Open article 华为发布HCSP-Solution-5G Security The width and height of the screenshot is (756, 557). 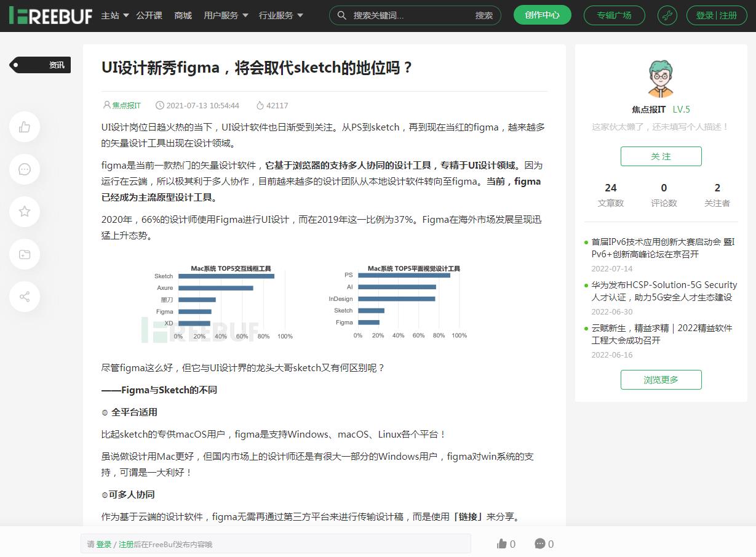[664, 291]
